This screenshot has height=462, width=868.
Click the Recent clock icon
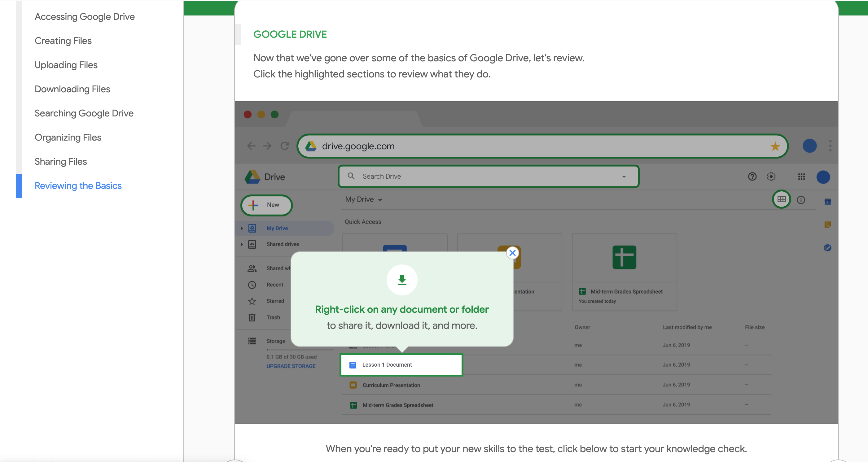(x=252, y=285)
